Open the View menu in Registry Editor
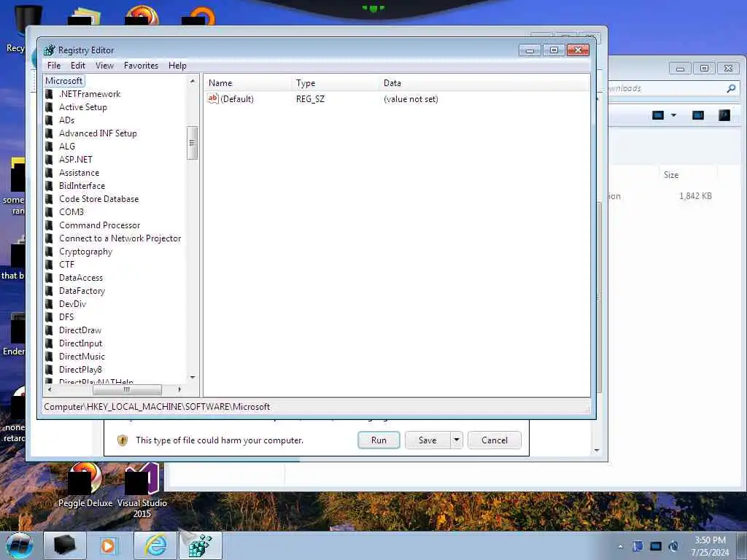This screenshot has height=560, width=747. coord(104,66)
